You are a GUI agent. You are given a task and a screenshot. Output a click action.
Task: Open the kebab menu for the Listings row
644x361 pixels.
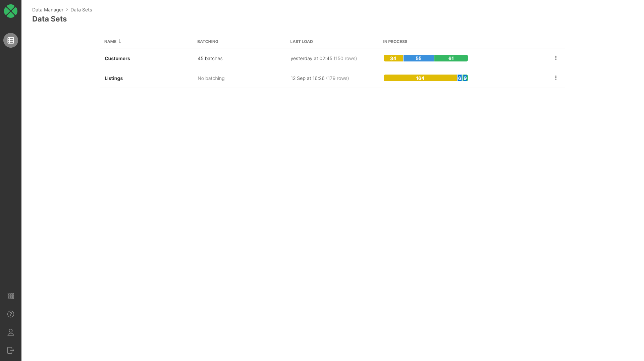(556, 78)
